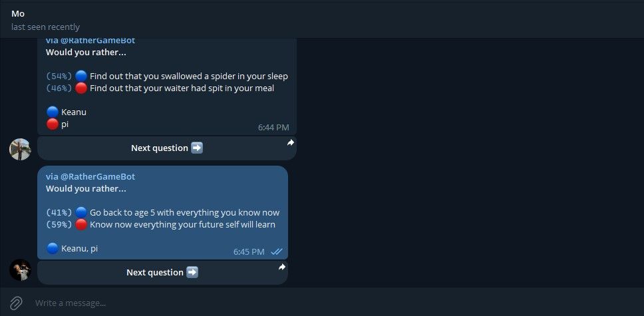Click Next question under the spider poll

click(167, 148)
